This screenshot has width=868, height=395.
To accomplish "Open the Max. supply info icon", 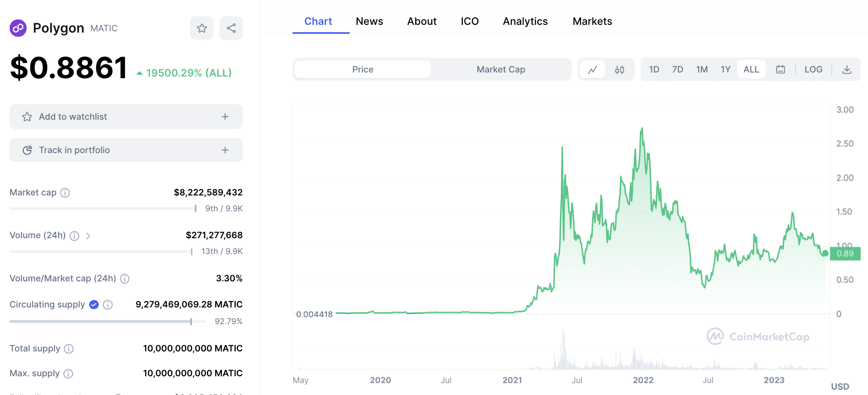I will [68, 373].
